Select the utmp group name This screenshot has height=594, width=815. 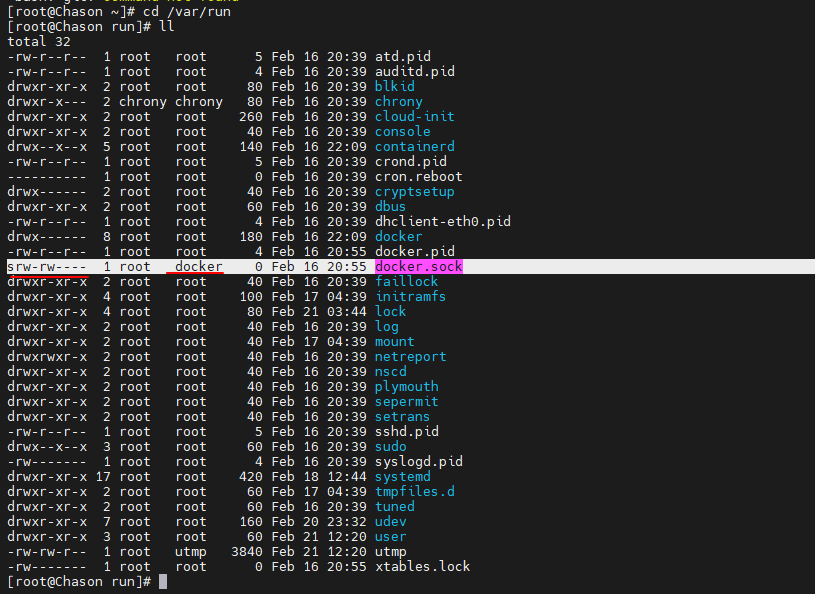click(191, 551)
